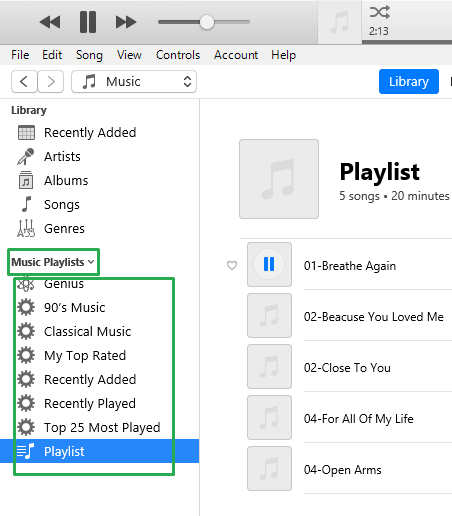This screenshot has height=516, width=452.
Task: Click the 2:13 elapsed time display
Action: click(x=379, y=31)
